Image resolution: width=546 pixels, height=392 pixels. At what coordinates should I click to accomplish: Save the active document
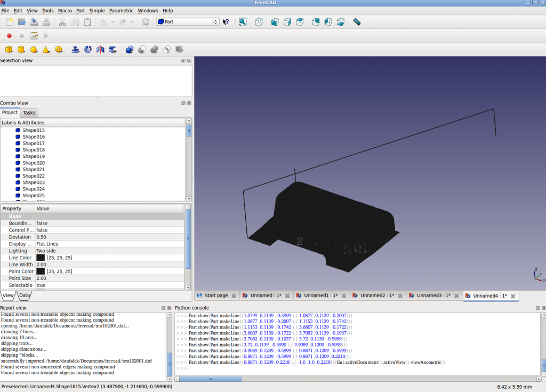(34, 22)
